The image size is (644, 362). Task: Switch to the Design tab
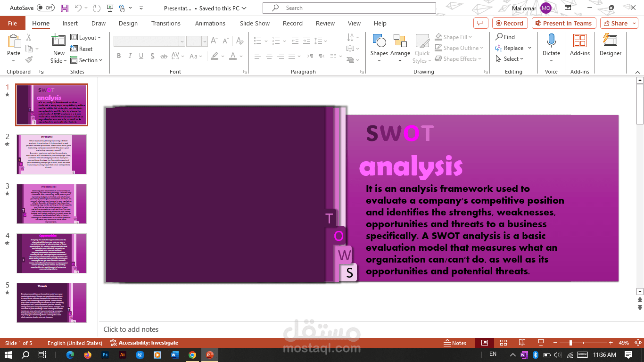click(128, 23)
